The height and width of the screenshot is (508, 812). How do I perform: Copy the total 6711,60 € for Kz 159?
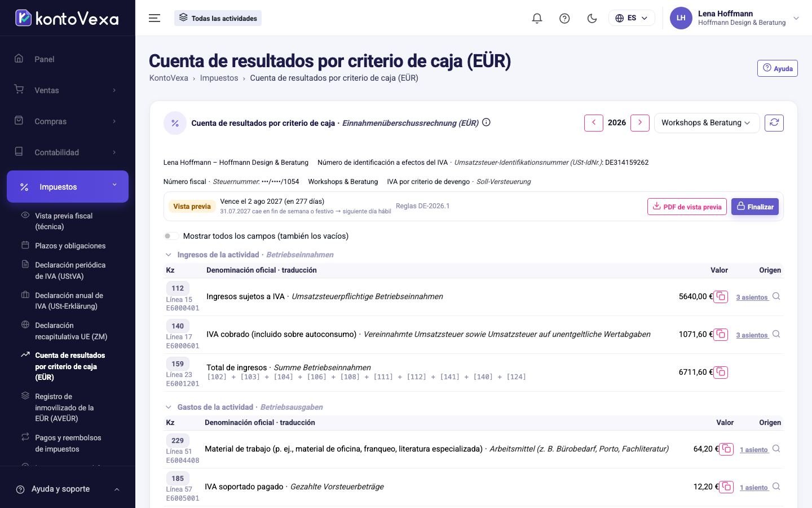click(x=721, y=372)
